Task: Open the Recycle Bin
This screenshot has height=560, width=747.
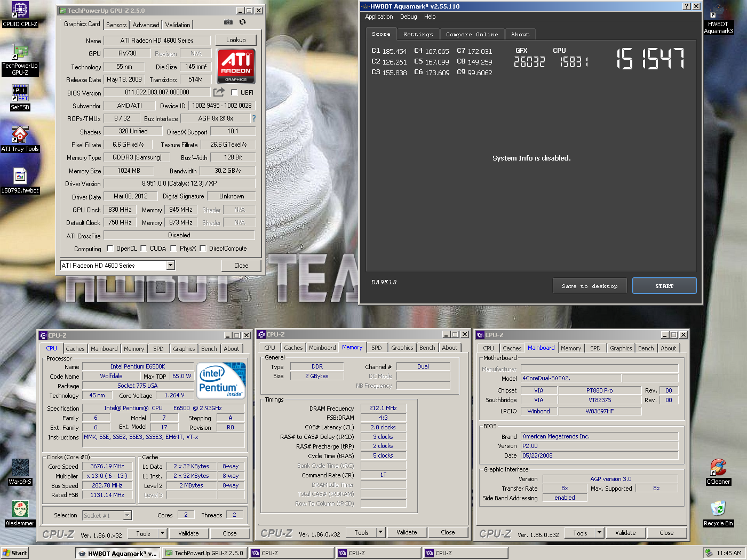Action: pos(718,513)
